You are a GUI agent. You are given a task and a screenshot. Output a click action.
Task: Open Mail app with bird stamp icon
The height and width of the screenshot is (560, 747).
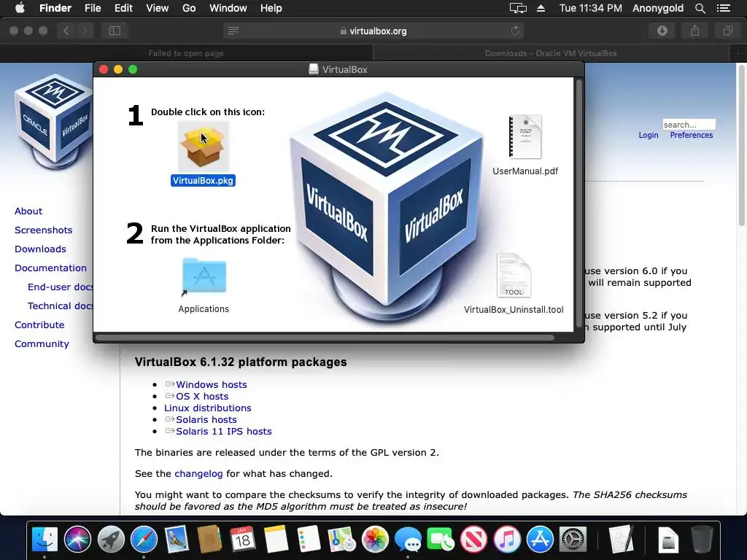(x=177, y=539)
